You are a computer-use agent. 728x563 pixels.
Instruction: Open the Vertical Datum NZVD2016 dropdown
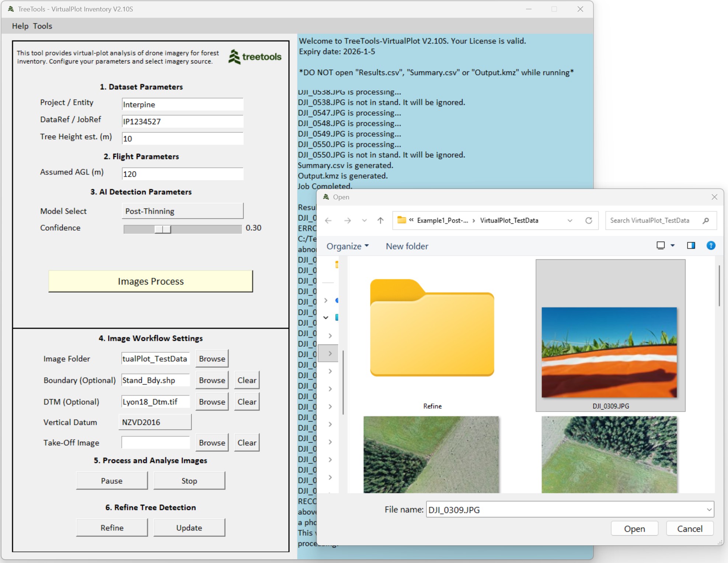point(155,422)
